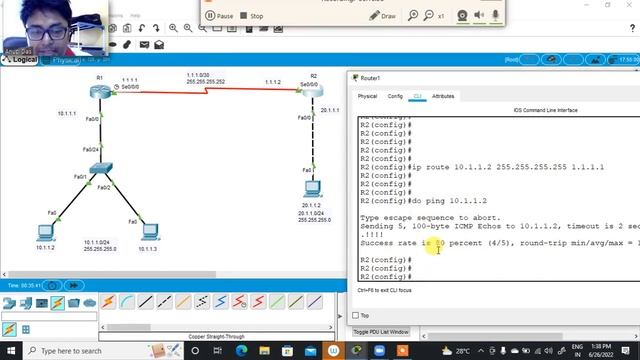The height and width of the screenshot is (360, 640).
Task: Choose Coaxial cable
Action: click(x=221, y=302)
